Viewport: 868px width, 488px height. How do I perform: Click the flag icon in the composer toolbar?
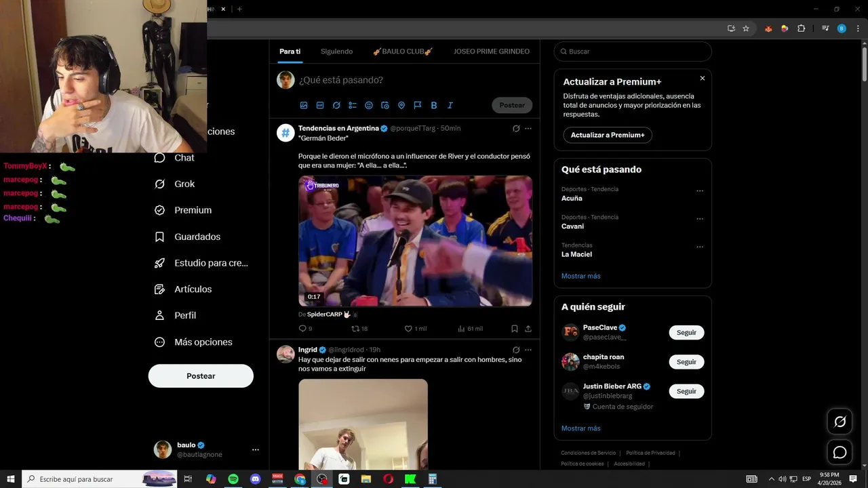418,105
